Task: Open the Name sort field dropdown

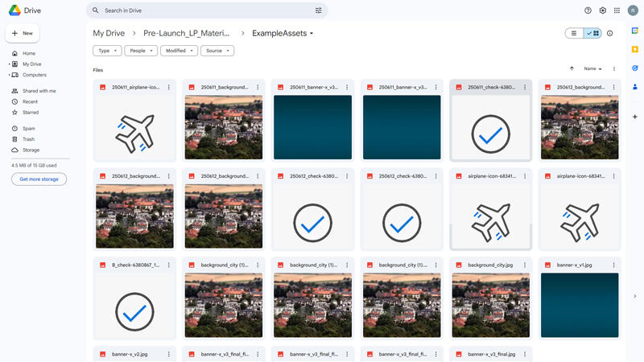Action: (x=592, y=68)
